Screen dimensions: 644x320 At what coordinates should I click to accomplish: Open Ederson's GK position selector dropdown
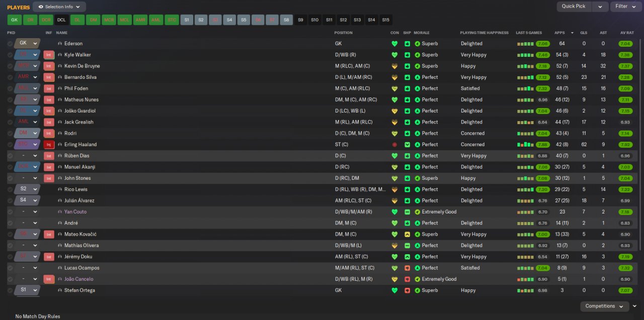(x=27, y=43)
